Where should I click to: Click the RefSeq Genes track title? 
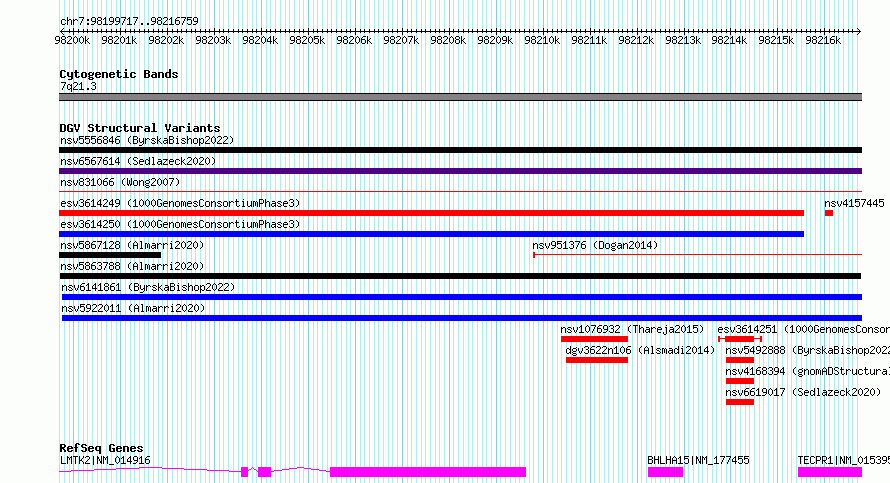pos(101,448)
